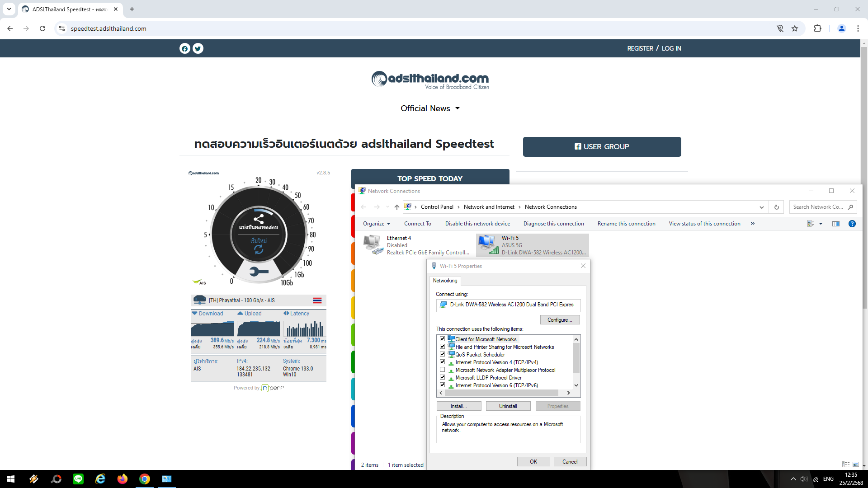
Task: Click Disable this network device
Action: coord(477,224)
